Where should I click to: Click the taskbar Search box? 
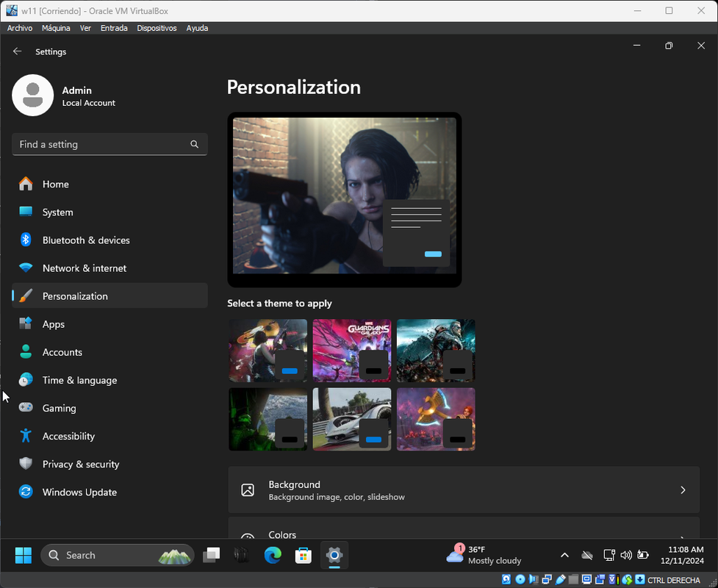coord(118,555)
